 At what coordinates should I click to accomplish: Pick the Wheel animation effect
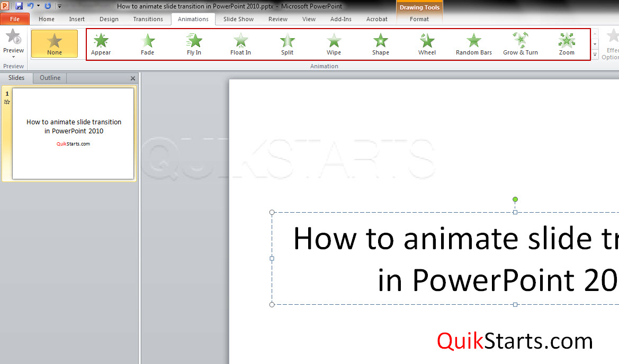point(427,44)
